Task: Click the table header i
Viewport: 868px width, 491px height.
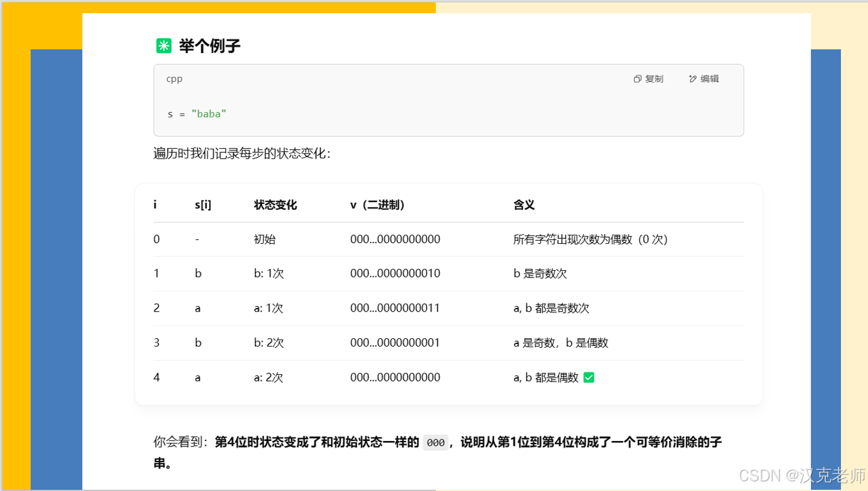Action: coord(155,205)
